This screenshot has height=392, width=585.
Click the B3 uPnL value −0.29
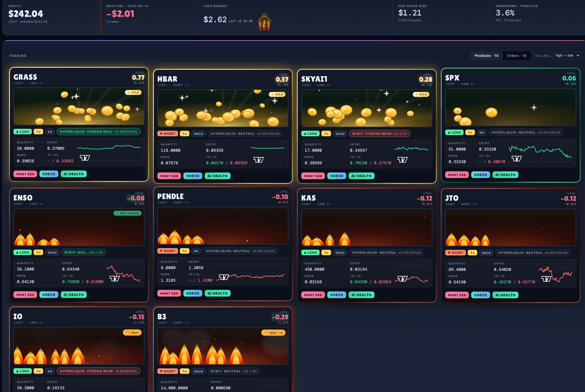pos(280,317)
